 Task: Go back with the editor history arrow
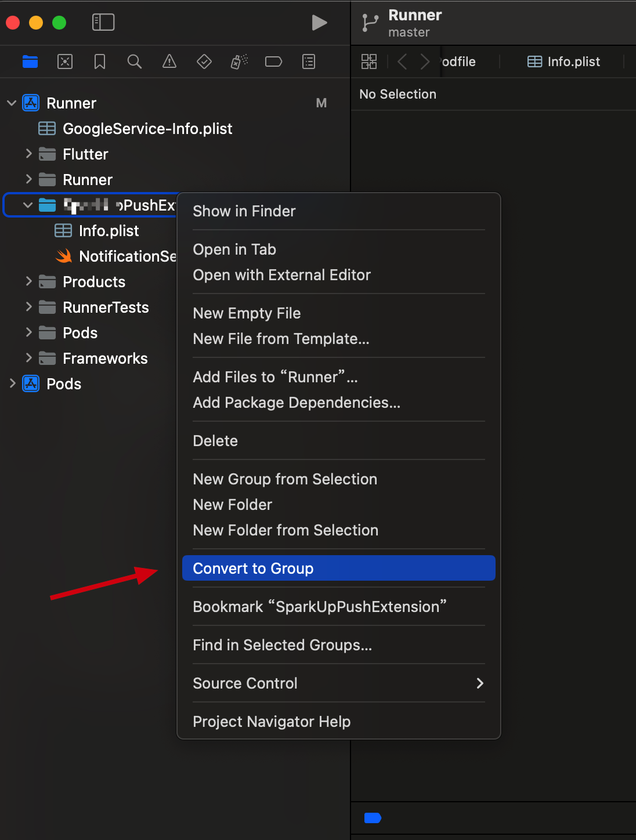tap(402, 61)
